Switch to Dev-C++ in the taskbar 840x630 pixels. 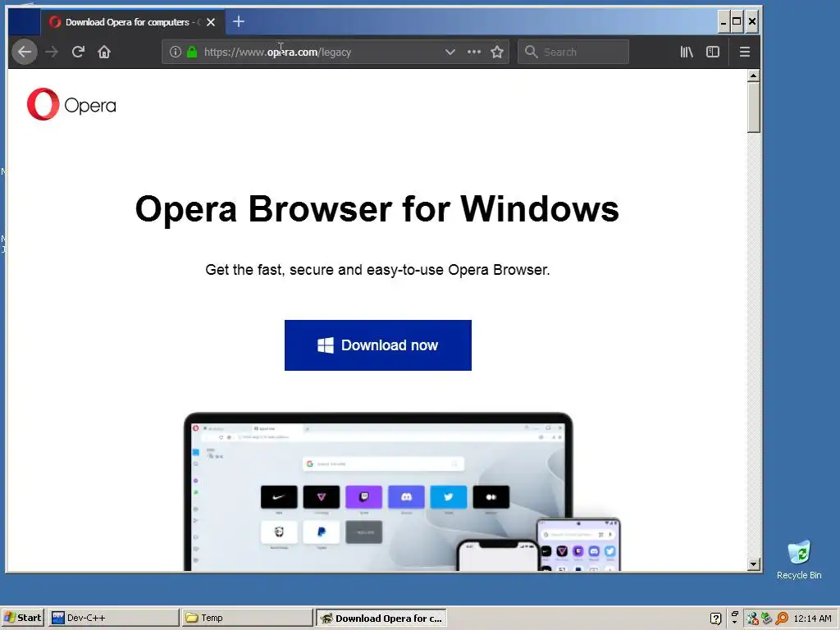[x=113, y=618]
